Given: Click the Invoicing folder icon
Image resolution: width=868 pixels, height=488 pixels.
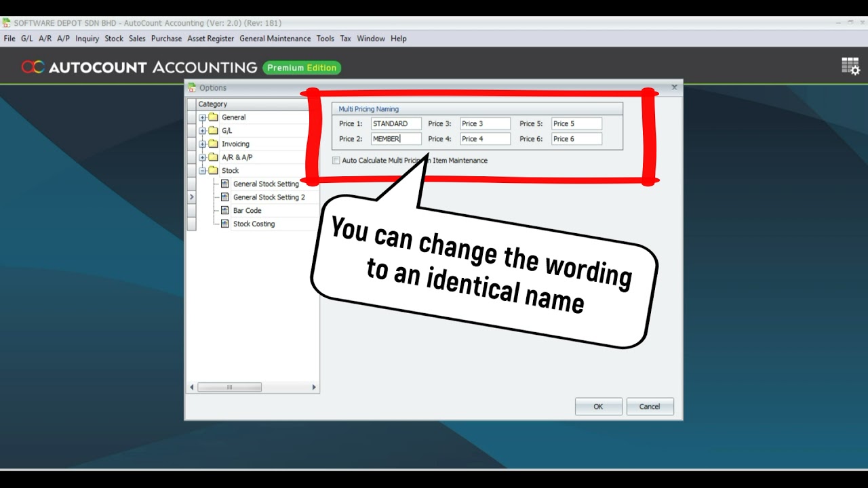Looking at the screenshot, I should [213, 144].
